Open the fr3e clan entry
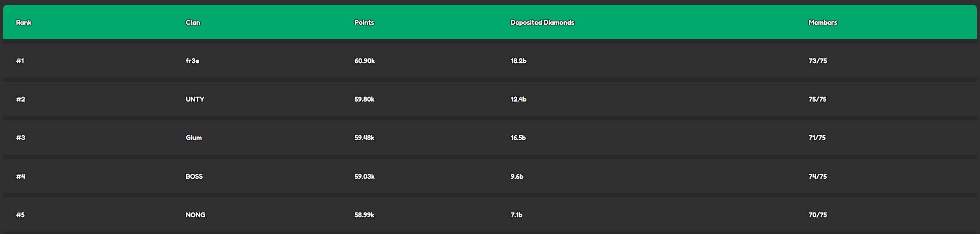 point(192,61)
